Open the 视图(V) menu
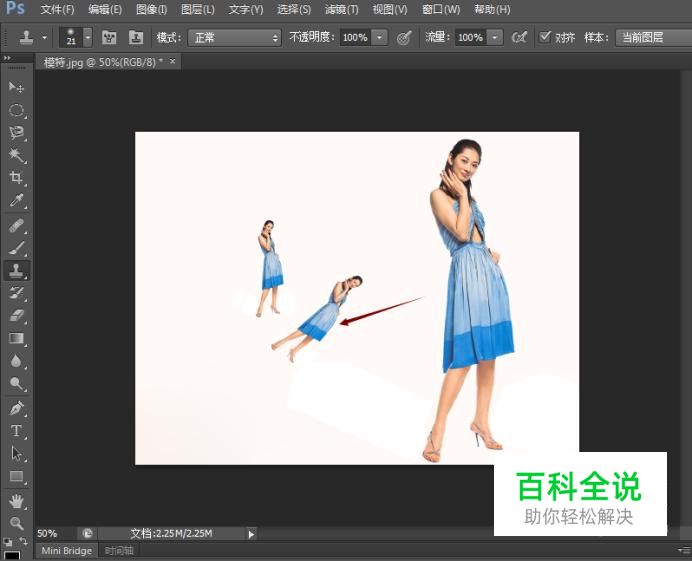The image size is (692, 561). click(x=389, y=9)
